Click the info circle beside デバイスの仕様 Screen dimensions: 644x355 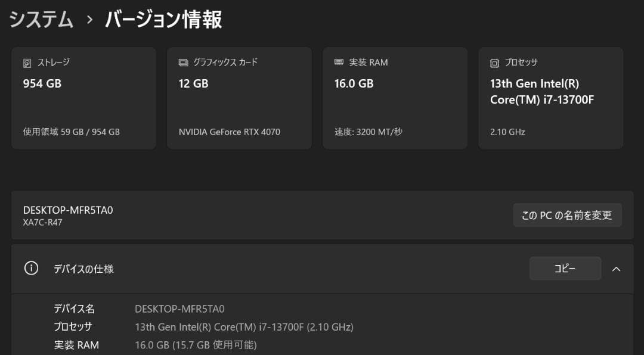point(31,269)
